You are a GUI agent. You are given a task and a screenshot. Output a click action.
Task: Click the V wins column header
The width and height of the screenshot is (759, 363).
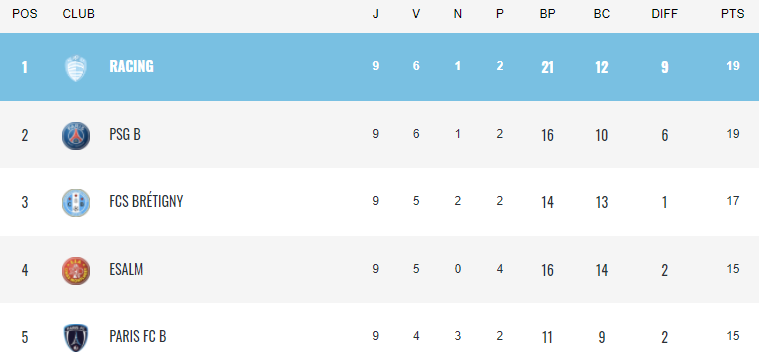(x=416, y=14)
